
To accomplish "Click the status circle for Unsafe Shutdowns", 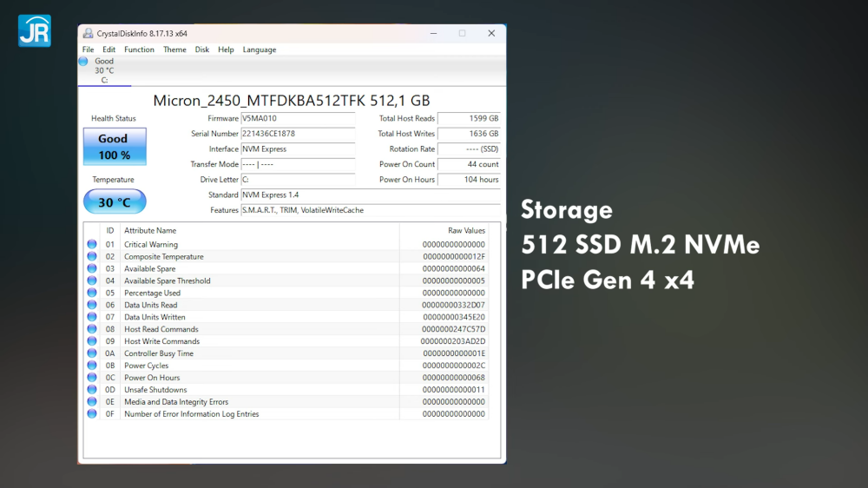I will tap(92, 389).
